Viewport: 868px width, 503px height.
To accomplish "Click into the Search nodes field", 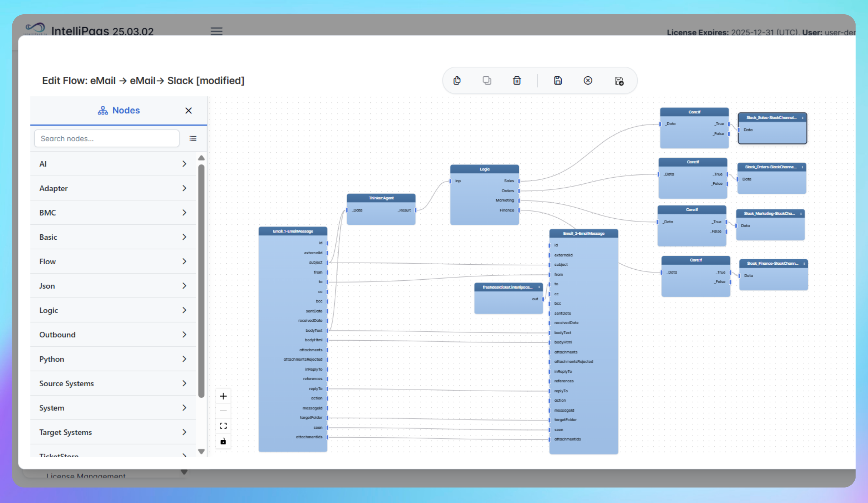I will coord(106,138).
